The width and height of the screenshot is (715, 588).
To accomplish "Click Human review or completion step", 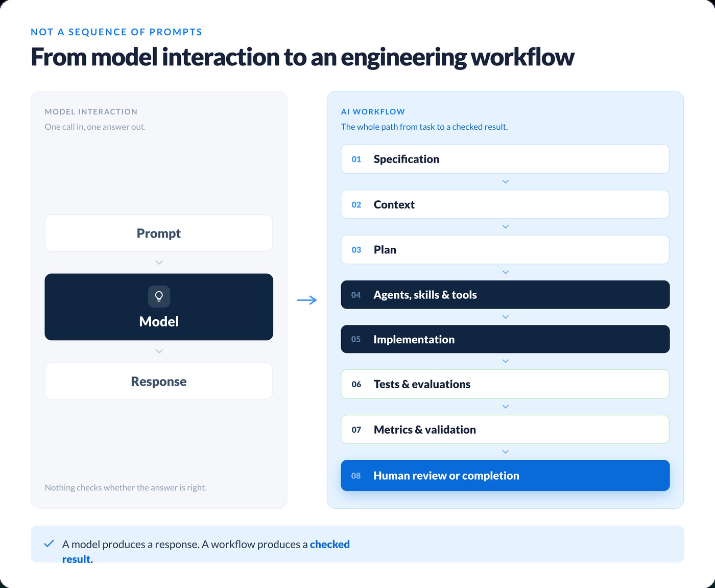I will coord(505,476).
